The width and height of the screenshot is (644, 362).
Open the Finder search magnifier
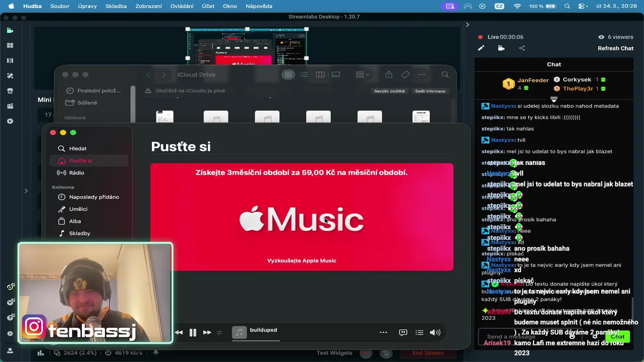(x=445, y=74)
